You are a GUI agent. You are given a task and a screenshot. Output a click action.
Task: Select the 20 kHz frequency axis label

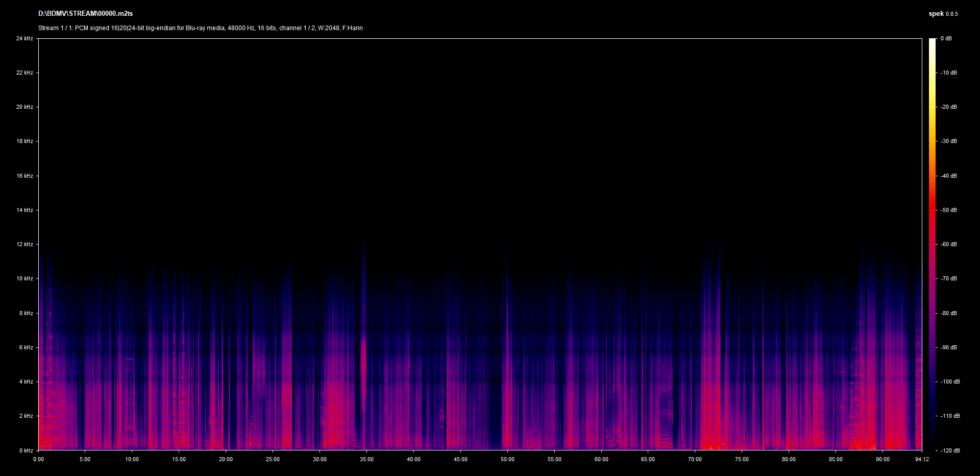[x=24, y=107]
